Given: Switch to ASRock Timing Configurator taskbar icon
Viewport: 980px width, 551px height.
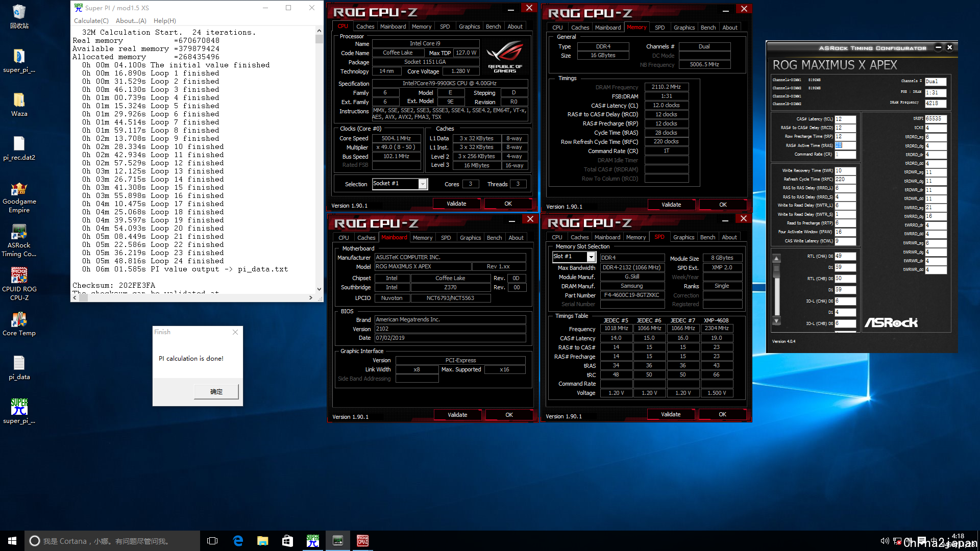Looking at the screenshot, I should pos(337,541).
